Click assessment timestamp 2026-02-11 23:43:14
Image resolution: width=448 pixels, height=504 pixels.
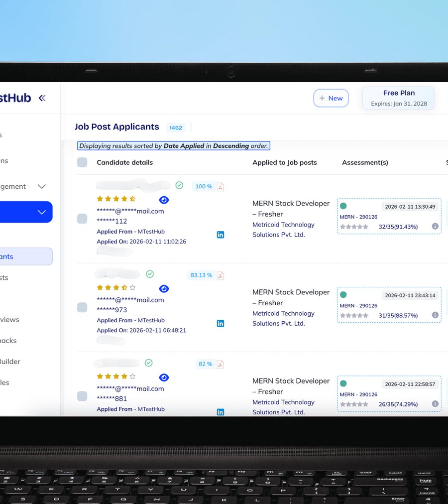click(x=410, y=295)
